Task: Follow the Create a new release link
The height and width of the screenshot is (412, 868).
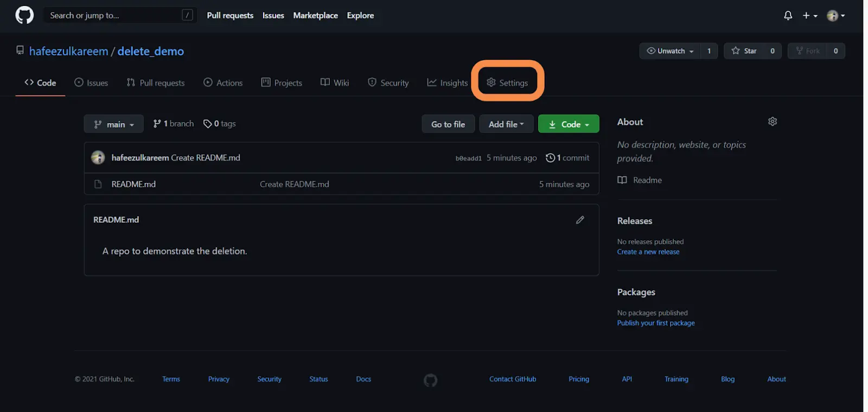Action: coord(648,252)
